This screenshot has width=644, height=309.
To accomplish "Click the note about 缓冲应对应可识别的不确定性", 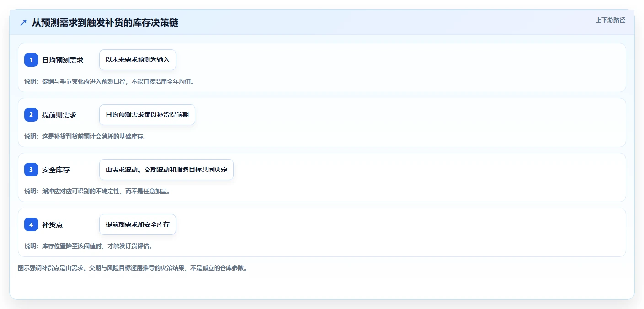I will pyautogui.click(x=97, y=191).
